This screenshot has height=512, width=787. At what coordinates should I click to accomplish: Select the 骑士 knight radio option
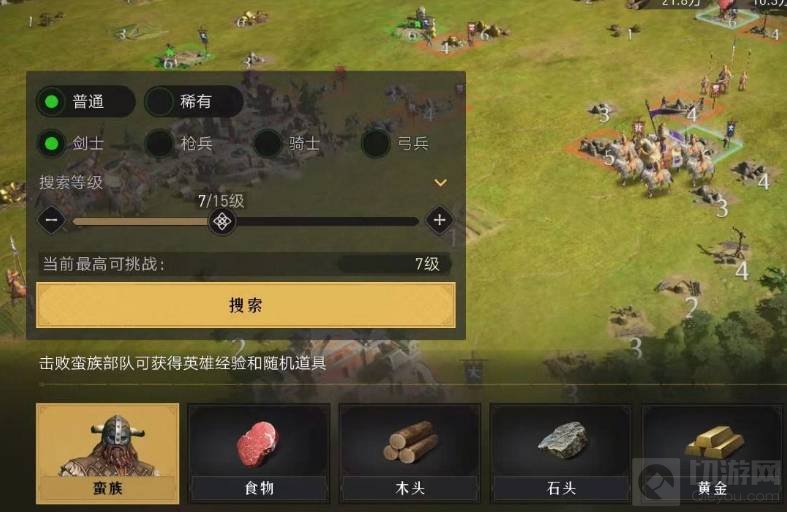click(288, 144)
